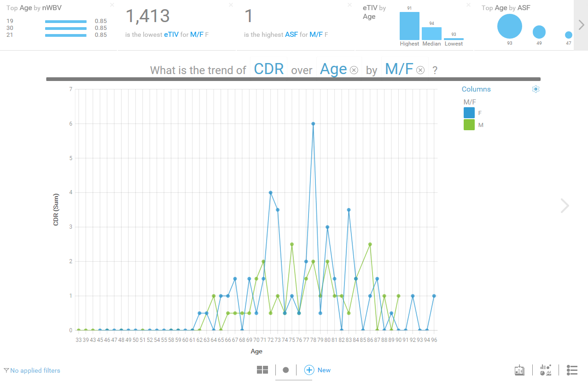
Task: Click the Age x-axis title
Action: 256,352
